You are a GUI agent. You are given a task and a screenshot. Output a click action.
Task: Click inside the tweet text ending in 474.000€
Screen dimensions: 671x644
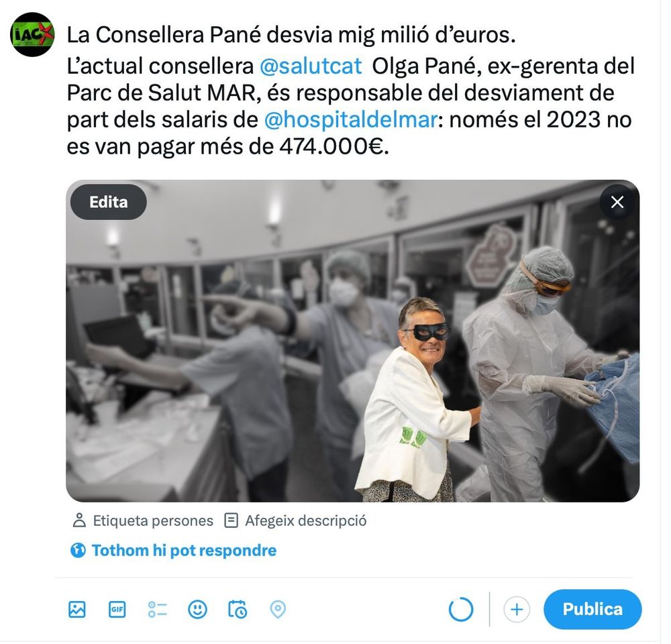pos(350,91)
